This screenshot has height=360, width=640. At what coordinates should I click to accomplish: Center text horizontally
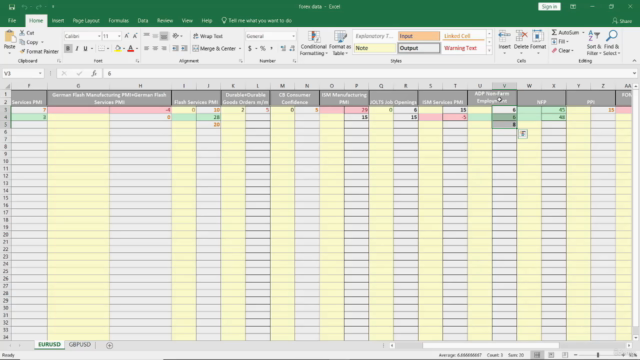click(x=155, y=49)
